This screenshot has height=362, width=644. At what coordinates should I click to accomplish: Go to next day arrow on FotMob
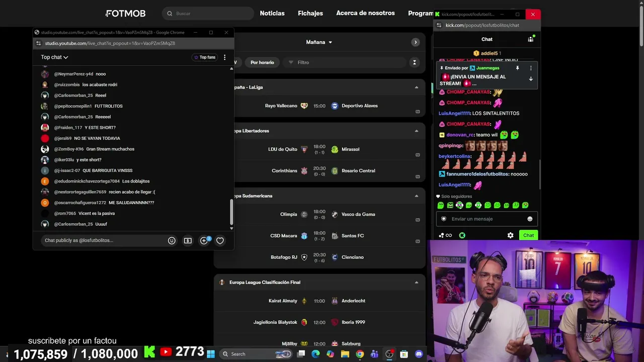coord(415,42)
